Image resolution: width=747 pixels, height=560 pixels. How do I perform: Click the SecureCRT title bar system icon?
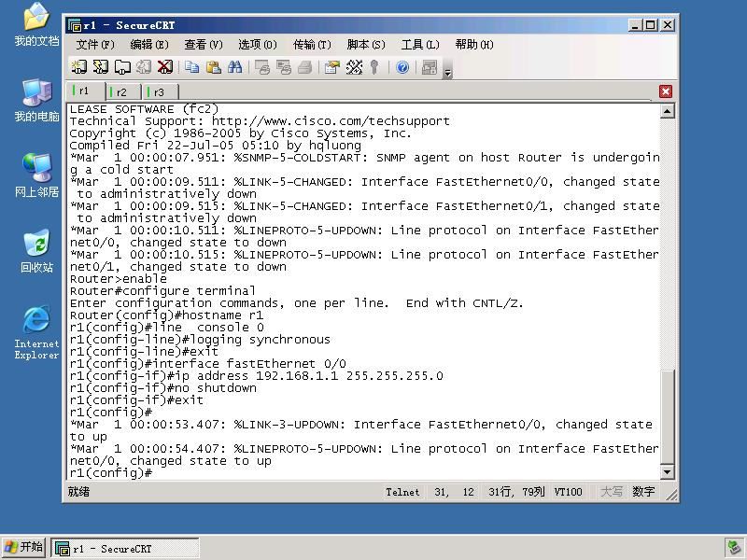[x=75, y=25]
